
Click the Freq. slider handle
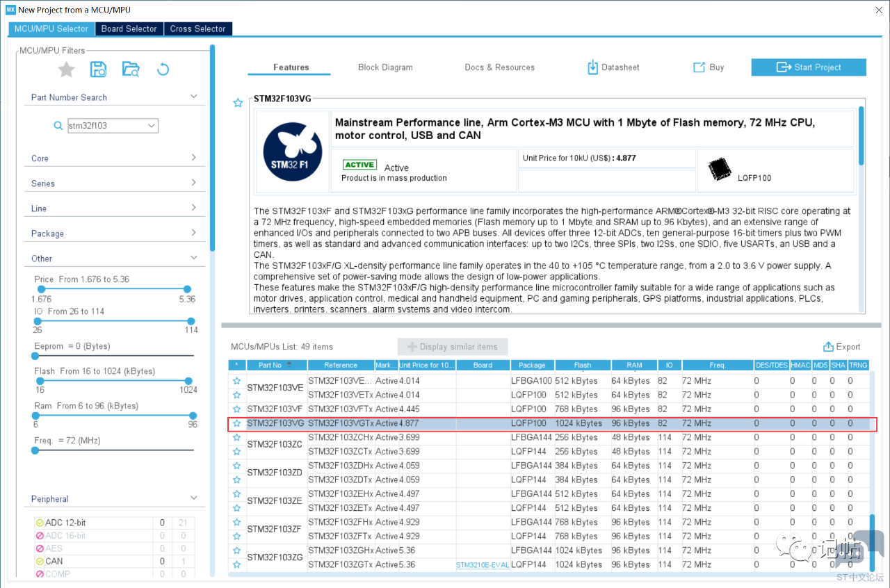pos(35,450)
